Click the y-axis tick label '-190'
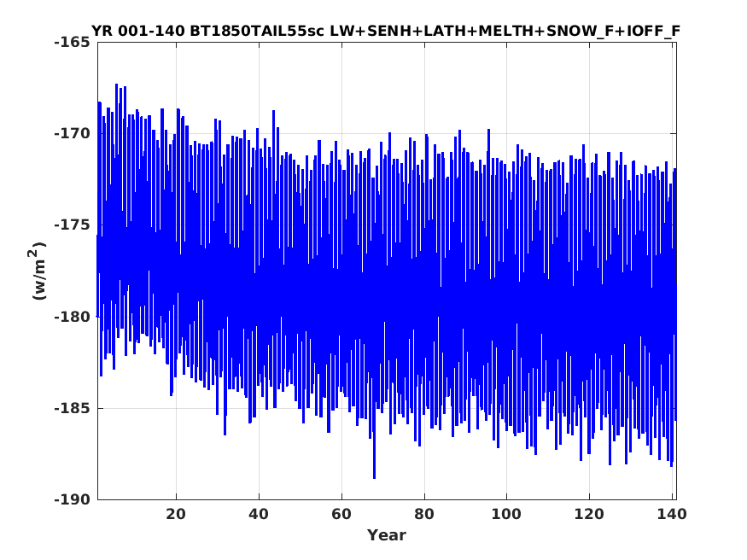Screen dimensions: 747x560 (x=72, y=499)
